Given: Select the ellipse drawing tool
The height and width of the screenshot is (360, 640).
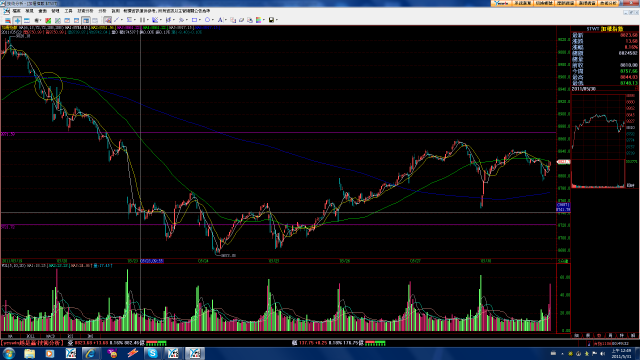Looking at the screenshot, I should pos(207,20).
